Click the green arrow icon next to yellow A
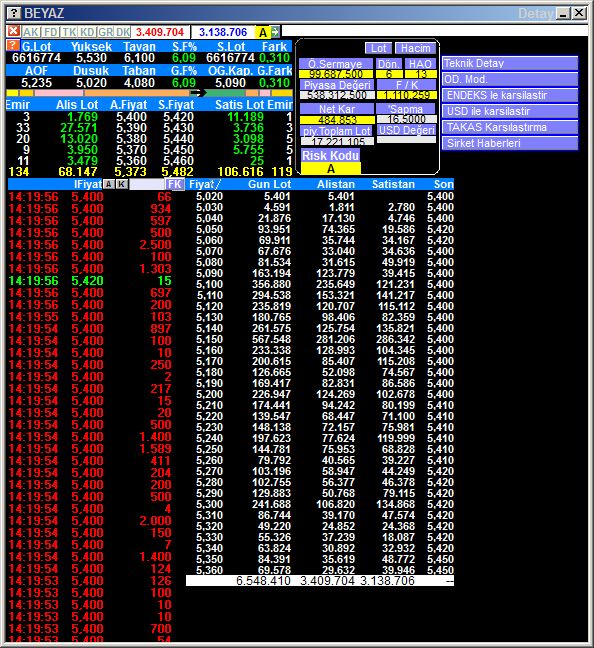Viewport: 594px width, 648px height. click(x=276, y=31)
